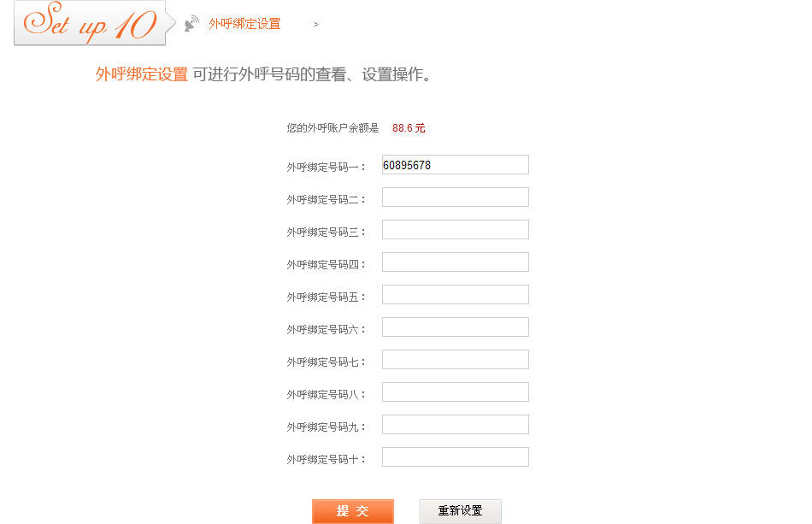
Task: Focus the 外呼绑定号码九 input box
Action: (455, 425)
